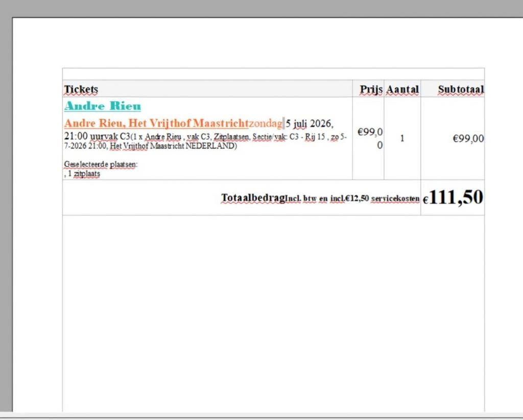Click 'Het Vrijthof Maastricht NEDERLAND)' text

tap(174, 145)
